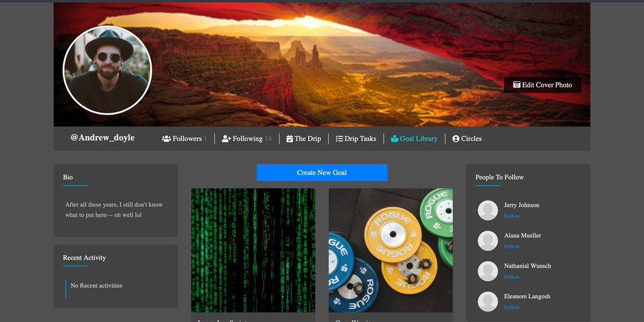Open the Rogue weight plates goal thumbnail

[x=390, y=250]
